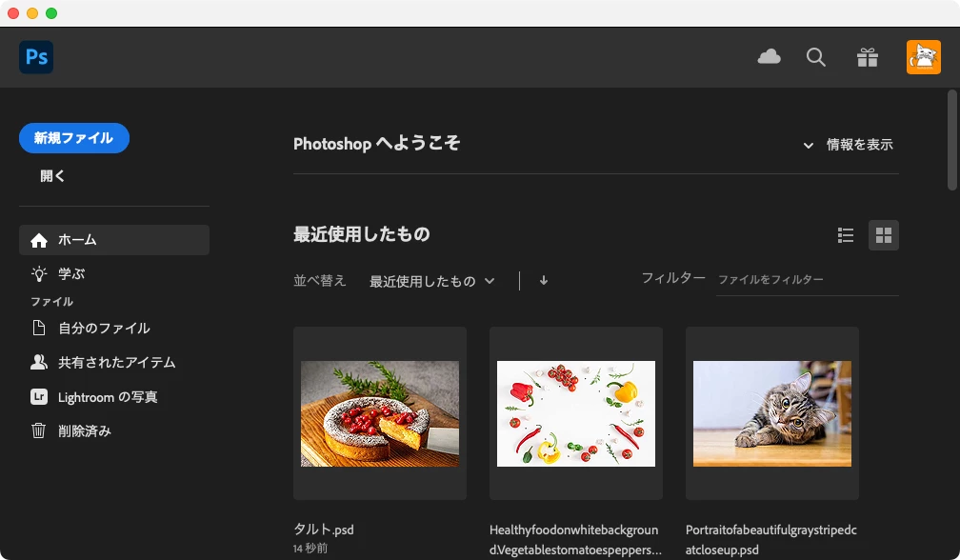Click the Portraitofabeautifulgraystripedcat file name
This screenshot has height=560, width=960.
coord(770,540)
